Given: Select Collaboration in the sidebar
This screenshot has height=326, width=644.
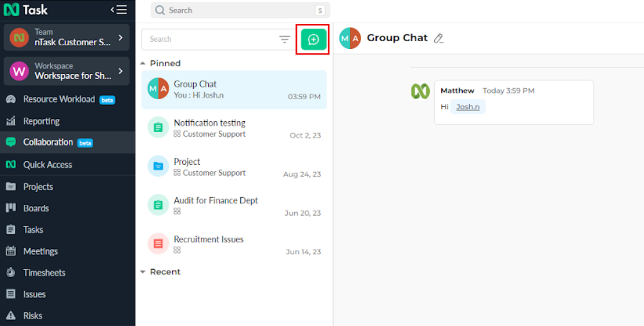Looking at the screenshot, I should 48,142.
